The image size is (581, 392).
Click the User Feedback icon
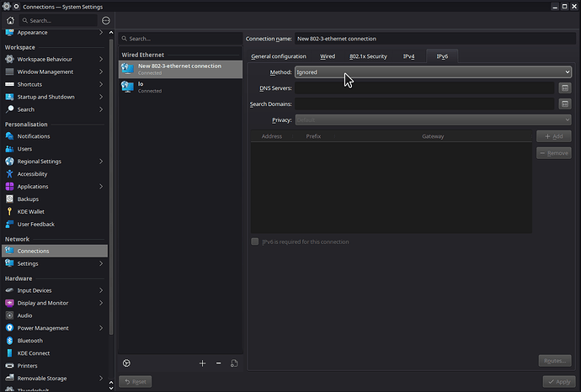(9, 225)
